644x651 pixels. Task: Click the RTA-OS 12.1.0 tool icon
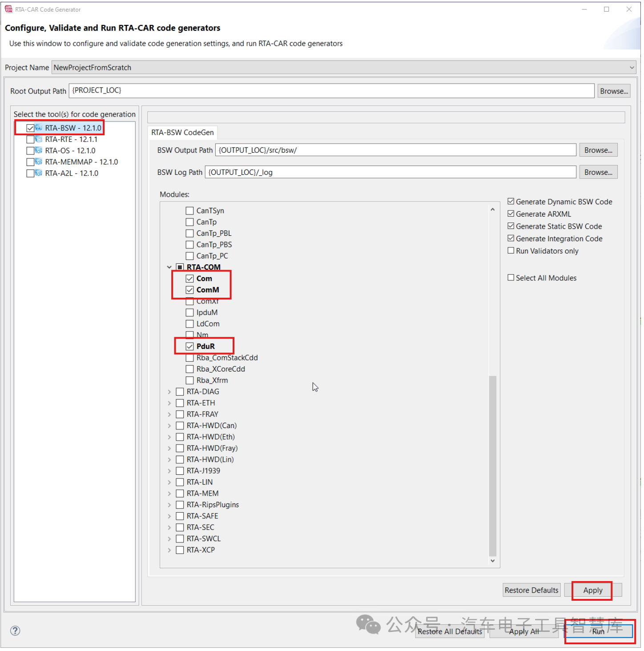[x=39, y=151]
